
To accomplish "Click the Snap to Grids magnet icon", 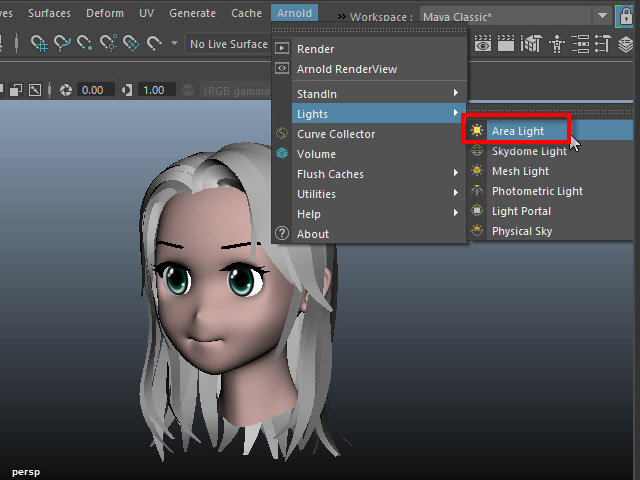I will [41, 44].
